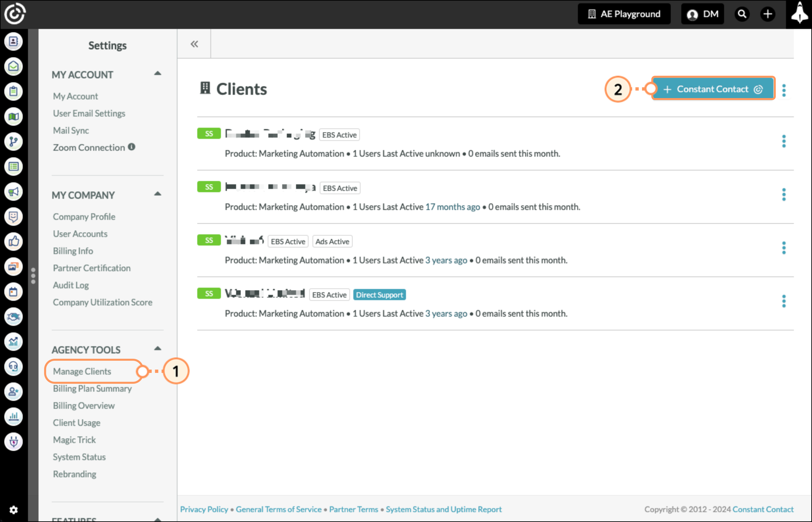Open Partner Certification page
The width and height of the screenshot is (812, 522).
click(92, 268)
